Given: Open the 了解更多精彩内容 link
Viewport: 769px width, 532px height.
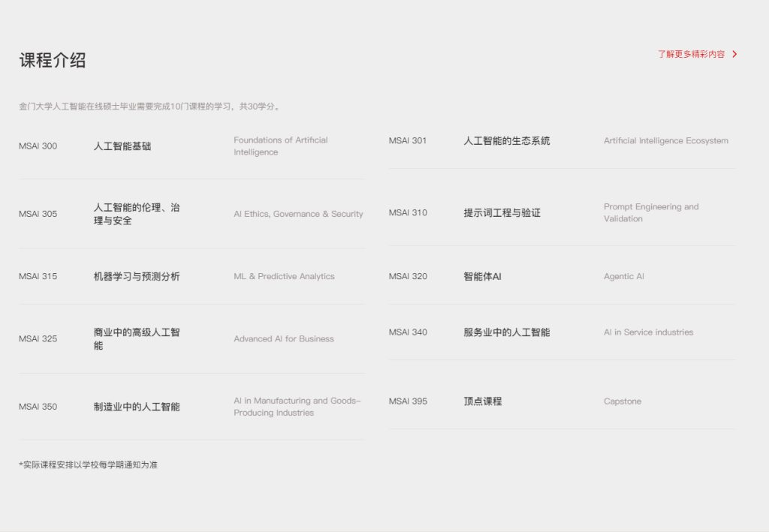Looking at the screenshot, I should click(691, 54).
